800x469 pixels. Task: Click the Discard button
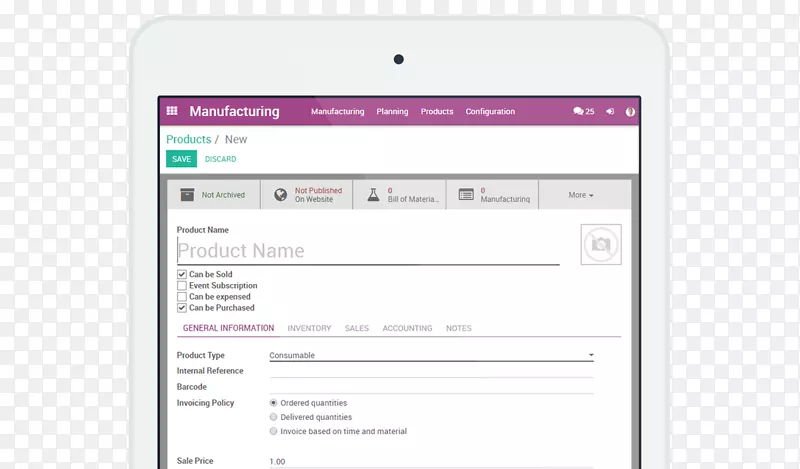220,159
